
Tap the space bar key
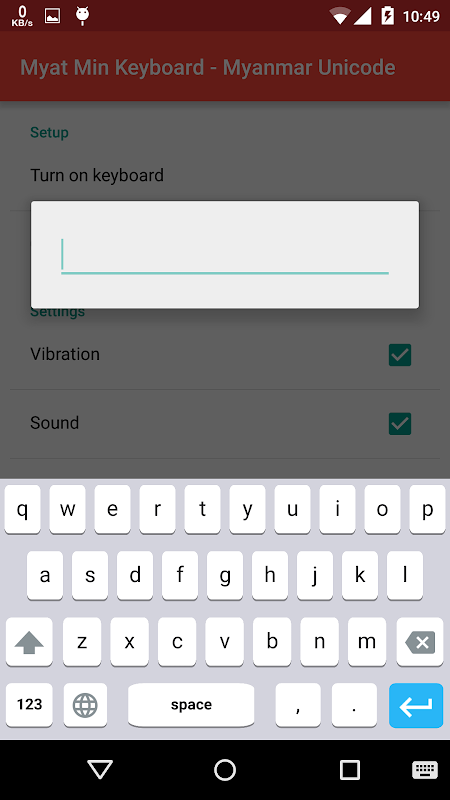pyautogui.click(x=191, y=705)
